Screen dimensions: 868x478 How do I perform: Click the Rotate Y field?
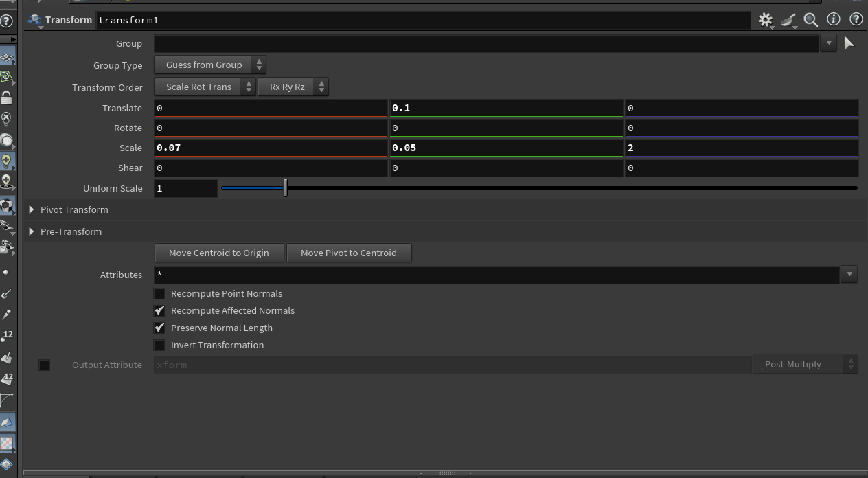[x=506, y=128]
